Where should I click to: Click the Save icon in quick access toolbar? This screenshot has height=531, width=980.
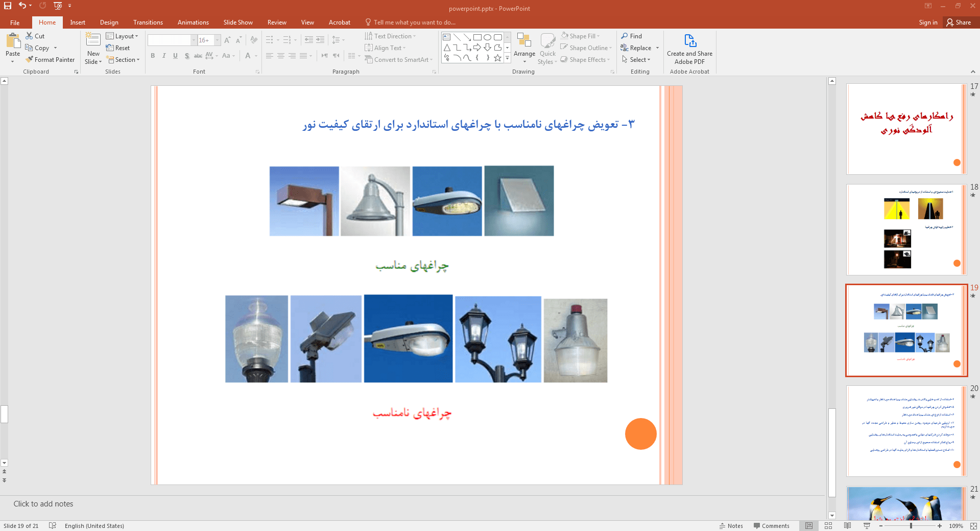click(x=8, y=6)
